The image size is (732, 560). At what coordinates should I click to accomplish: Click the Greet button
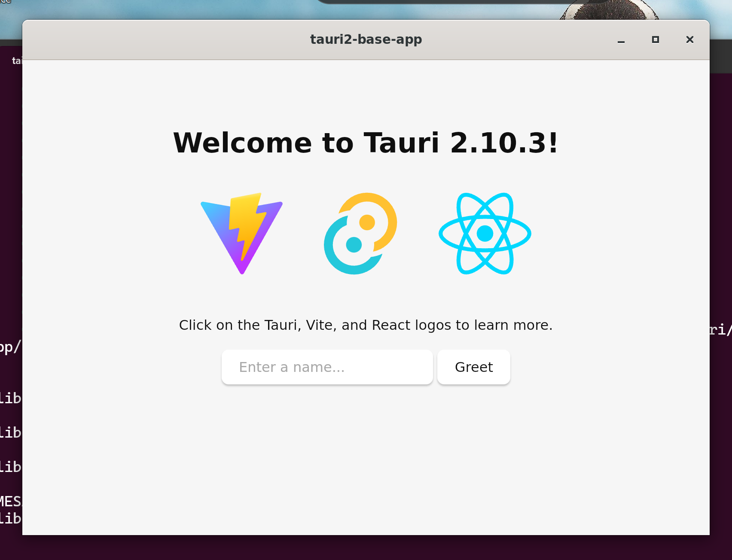[x=473, y=367]
